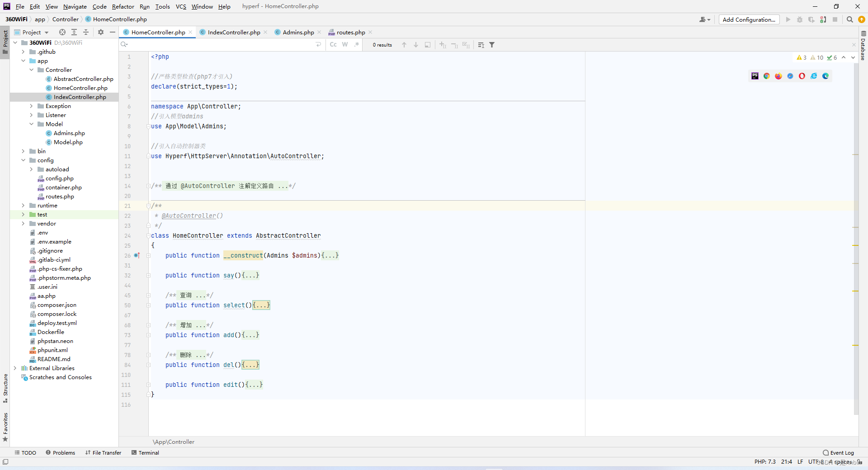Open the Refactor menu
This screenshot has width=868, height=470.
point(123,6)
